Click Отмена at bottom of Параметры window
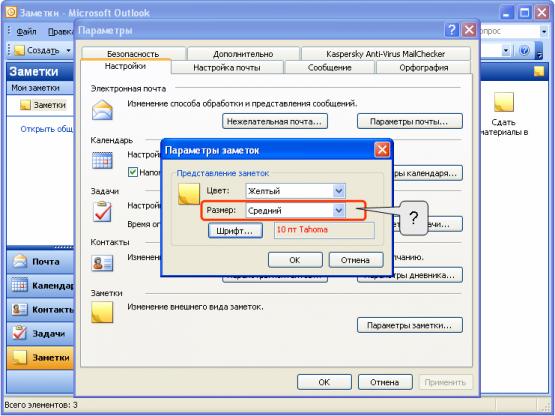 tap(385, 382)
